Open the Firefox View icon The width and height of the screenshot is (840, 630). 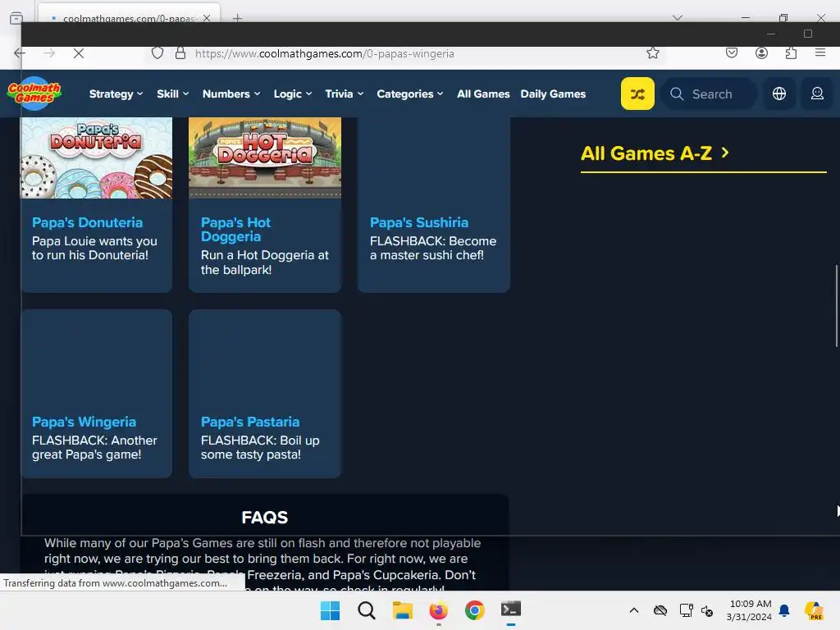tap(16, 18)
